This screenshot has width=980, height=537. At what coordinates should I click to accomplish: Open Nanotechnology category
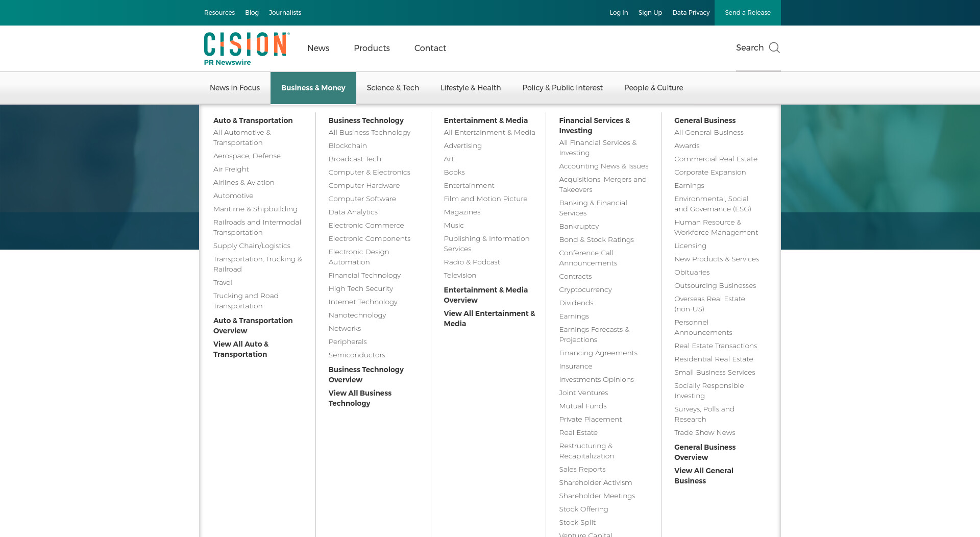click(x=357, y=315)
